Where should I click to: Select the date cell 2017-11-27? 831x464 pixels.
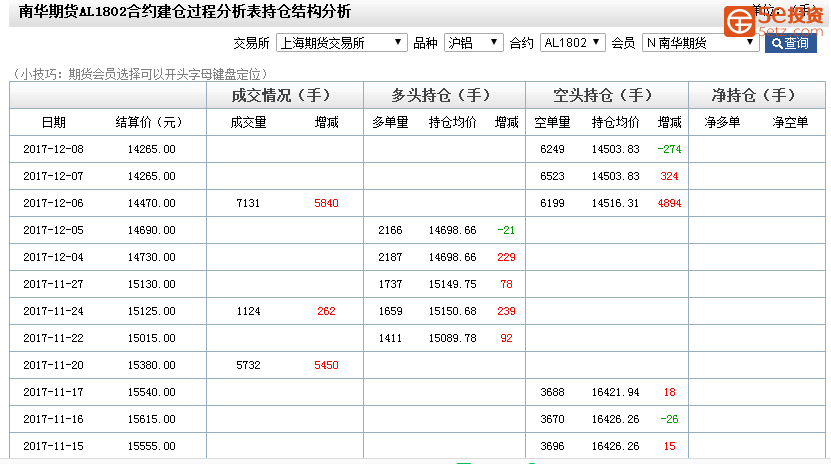coord(54,284)
